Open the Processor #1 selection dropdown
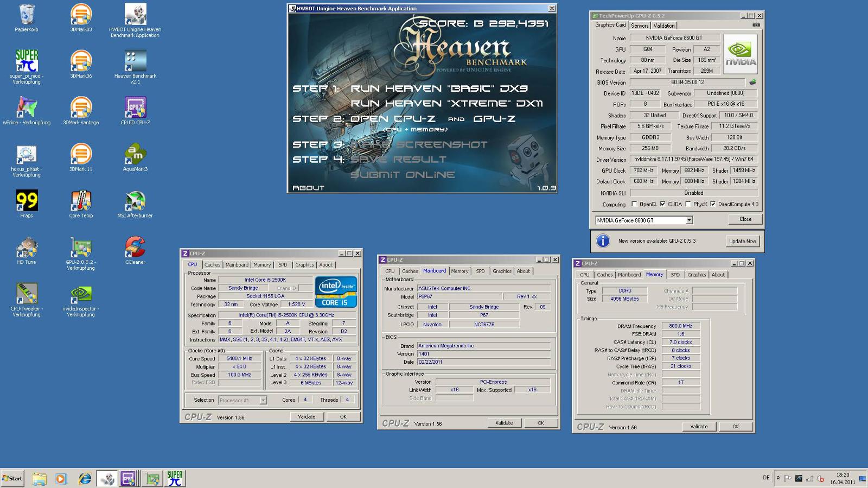Screen dimensions: 868x488 point(263,400)
